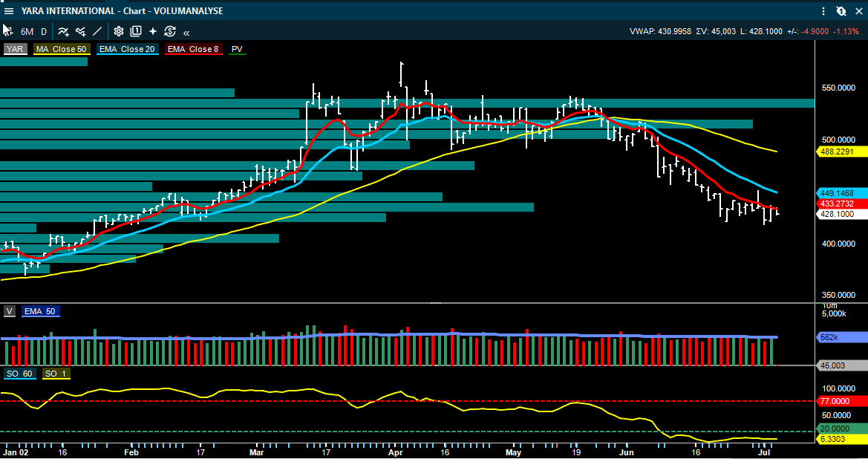Click the 5,000k volume axis label
Screen dimensions: 868x459
tap(835, 313)
